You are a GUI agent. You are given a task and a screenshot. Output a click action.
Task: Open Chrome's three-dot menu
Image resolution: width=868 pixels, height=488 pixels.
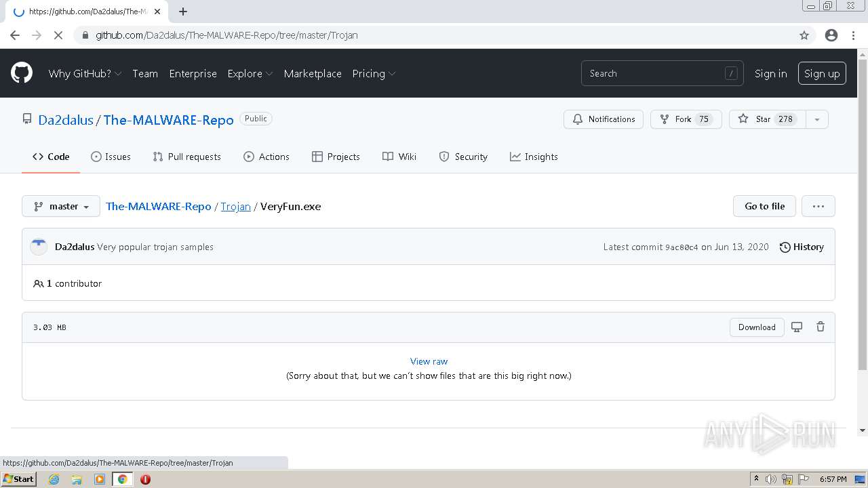853,35
